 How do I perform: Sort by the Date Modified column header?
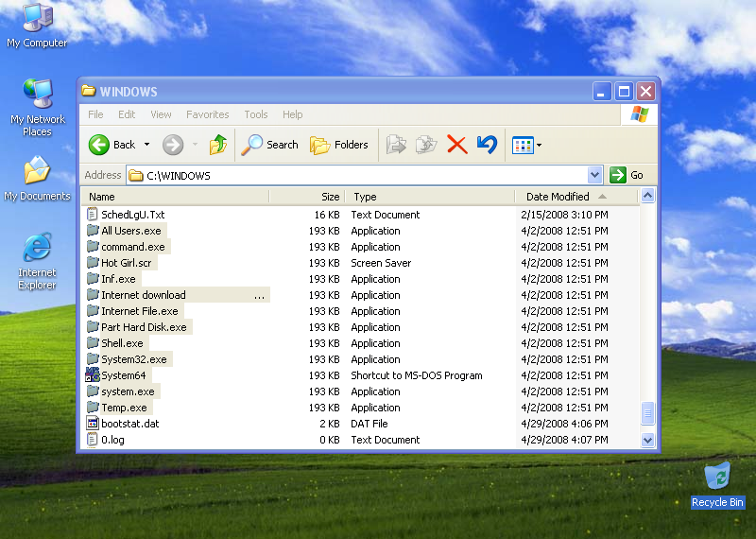coord(576,197)
